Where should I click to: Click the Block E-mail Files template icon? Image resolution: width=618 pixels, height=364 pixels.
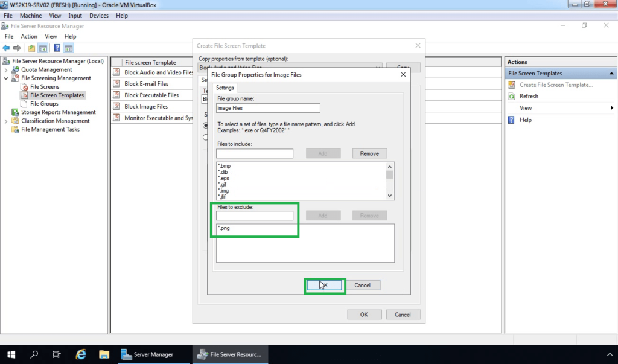116,84
